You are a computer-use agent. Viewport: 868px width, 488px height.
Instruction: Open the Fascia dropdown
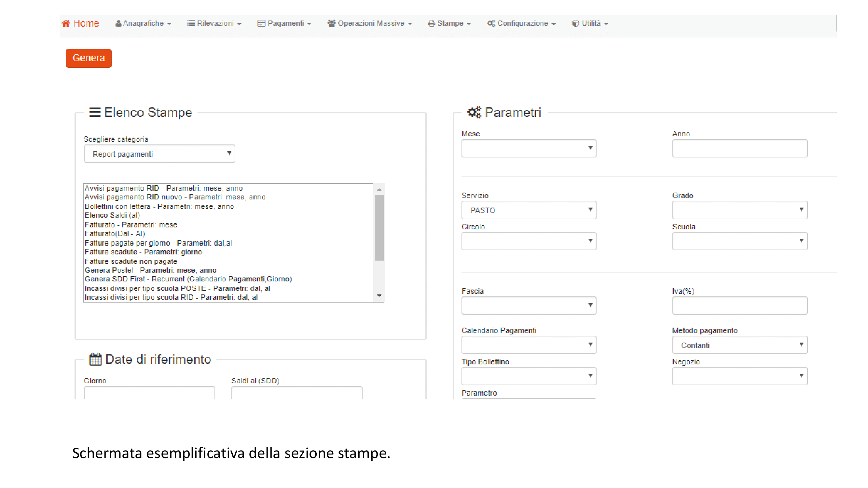point(529,305)
